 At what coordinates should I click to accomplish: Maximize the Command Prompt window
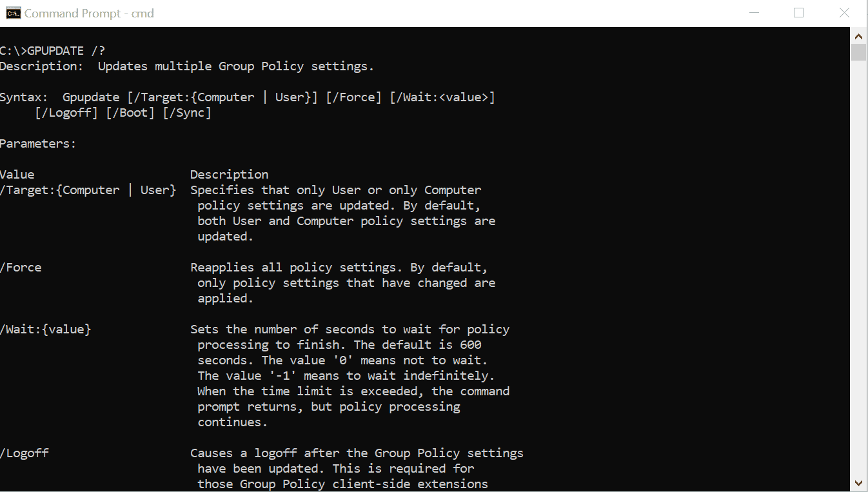click(x=798, y=13)
